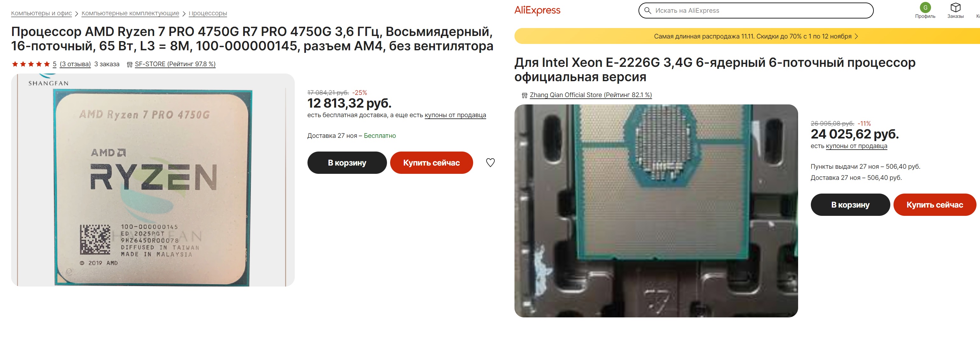Open the Заказы box icon
Image resolution: width=980 pixels, height=340 pixels.
click(x=955, y=8)
